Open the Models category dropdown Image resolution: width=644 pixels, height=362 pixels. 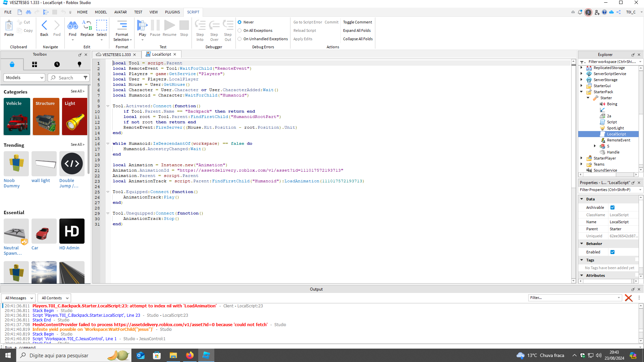pos(24,77)
